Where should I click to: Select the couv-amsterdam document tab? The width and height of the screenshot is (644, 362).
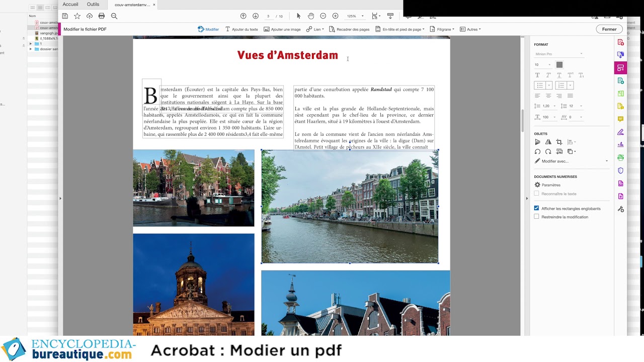132,5
